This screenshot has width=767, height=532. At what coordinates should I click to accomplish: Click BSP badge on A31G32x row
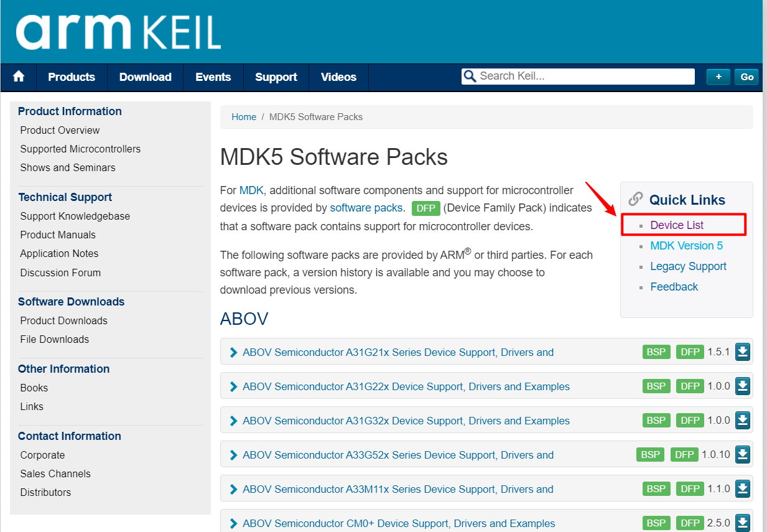tap(656, 421)
